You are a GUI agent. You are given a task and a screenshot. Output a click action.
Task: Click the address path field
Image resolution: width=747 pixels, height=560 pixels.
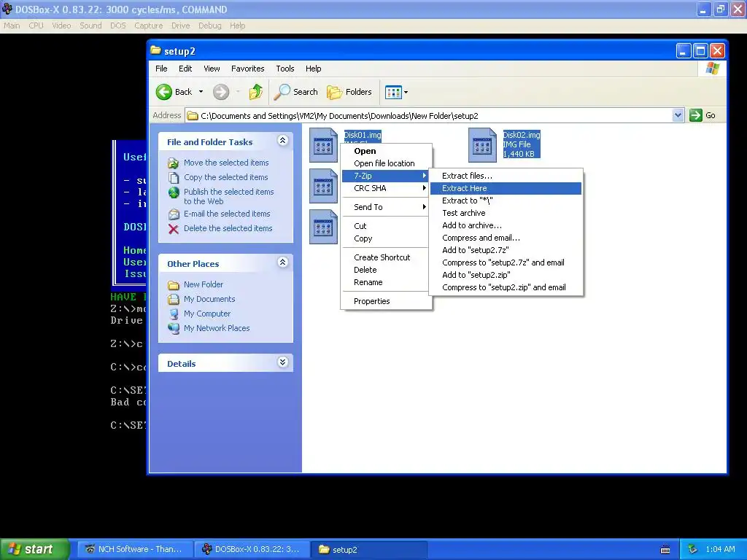coord(429,116)
